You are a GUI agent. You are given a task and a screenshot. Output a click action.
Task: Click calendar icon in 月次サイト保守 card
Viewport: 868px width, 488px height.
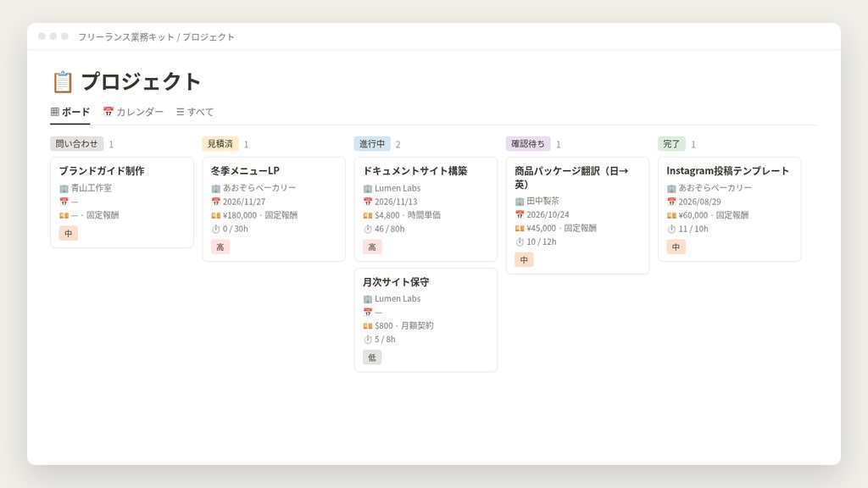[x=368, y=313]
